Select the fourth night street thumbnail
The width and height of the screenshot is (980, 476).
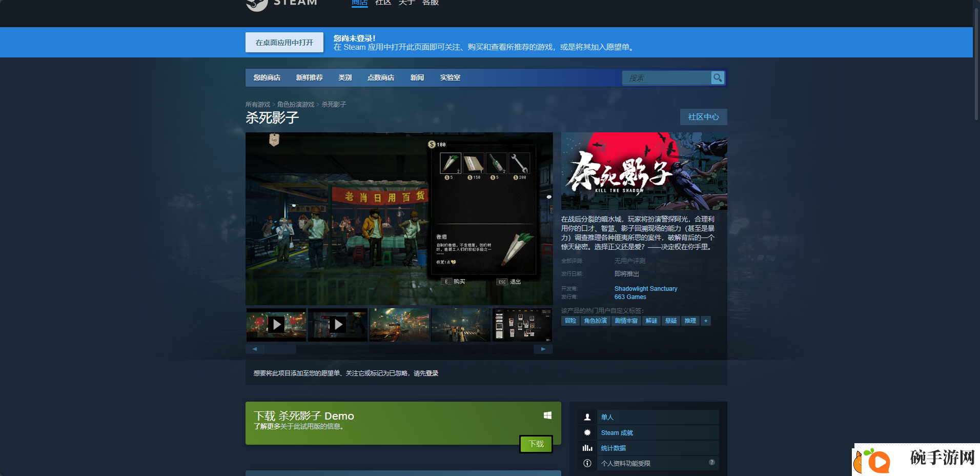461,325
